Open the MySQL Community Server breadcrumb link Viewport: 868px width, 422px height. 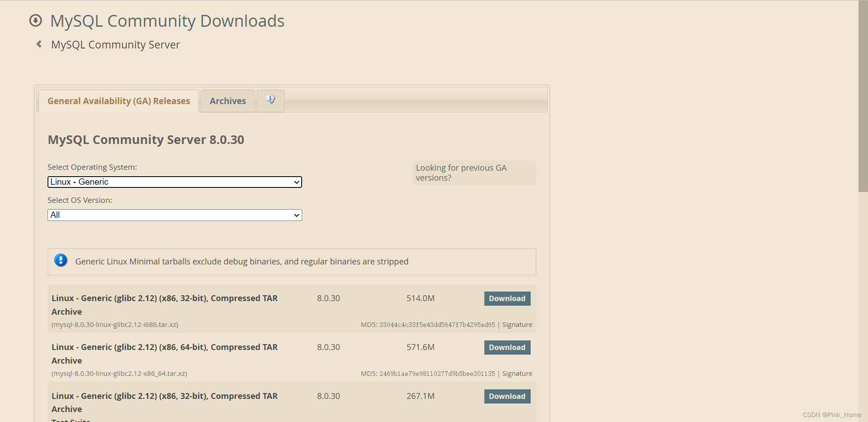click(115, 44)
